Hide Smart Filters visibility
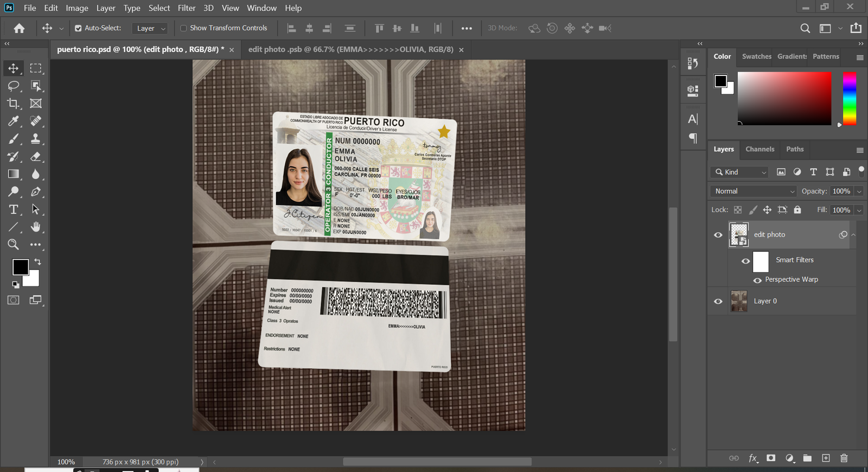The image size is (868, 472). (746, 261)
